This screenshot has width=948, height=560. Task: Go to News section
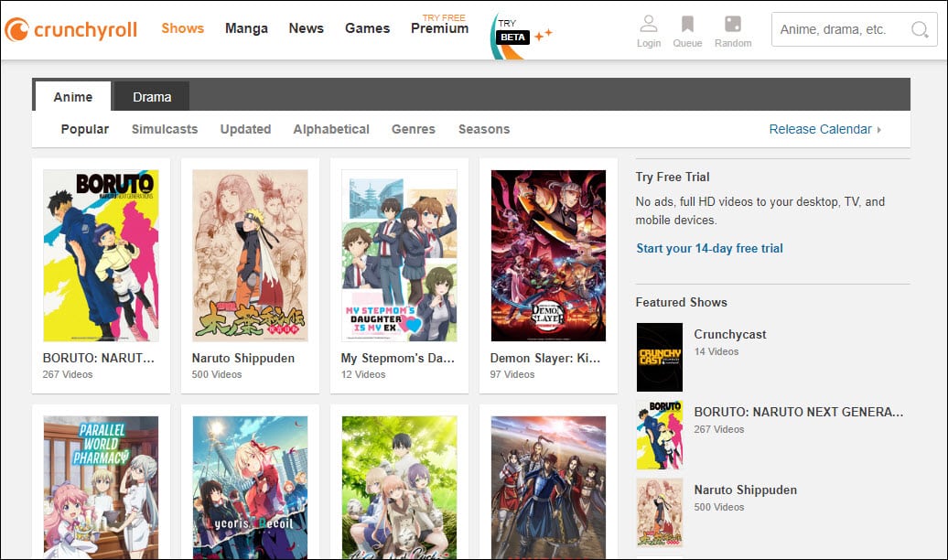click(x=306, y=28)
